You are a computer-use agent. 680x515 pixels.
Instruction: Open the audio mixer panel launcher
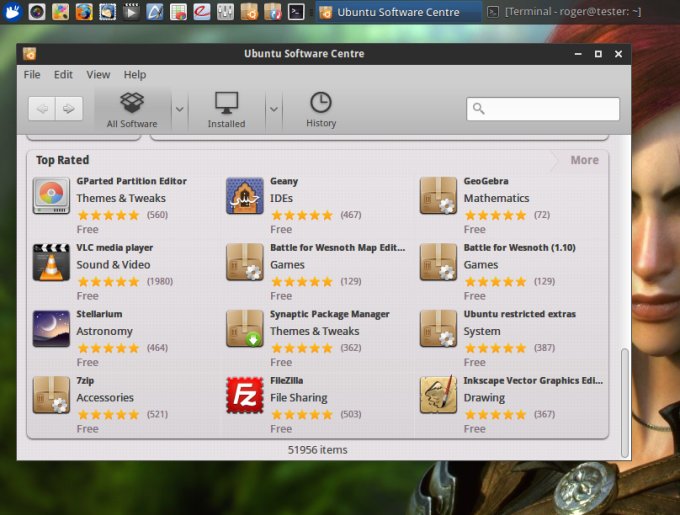point(225,12)
